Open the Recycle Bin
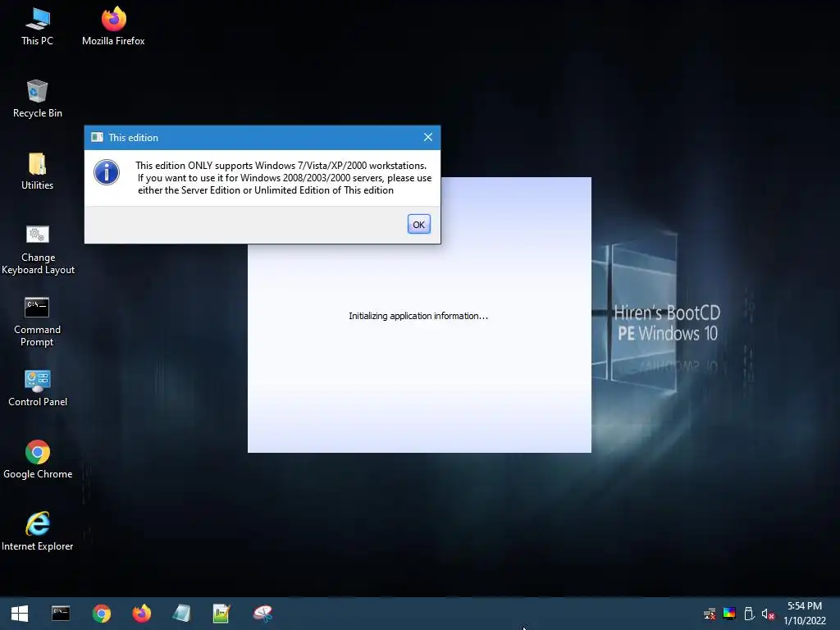 [x=38, y=99]
